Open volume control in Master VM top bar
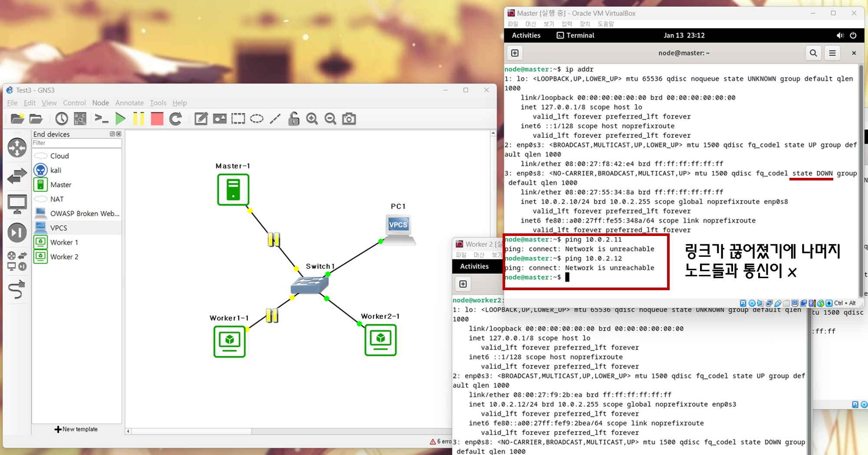The width and height of the screenshot is (868, 455). (840, 35)
